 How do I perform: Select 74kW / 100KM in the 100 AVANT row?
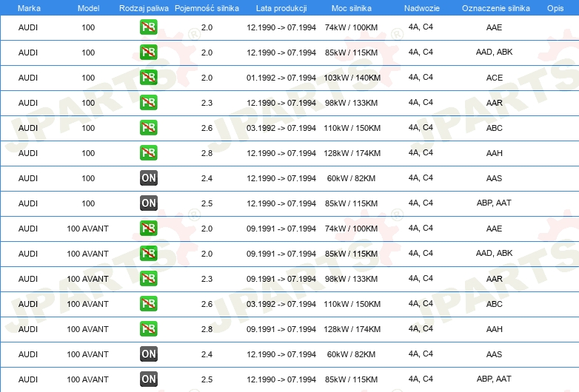pyautogui.click(x=351, y=229)
